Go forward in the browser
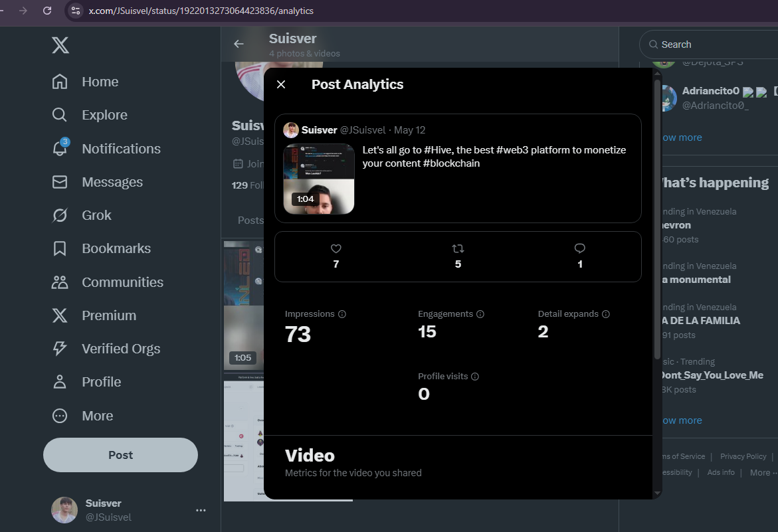 (23, 11)
